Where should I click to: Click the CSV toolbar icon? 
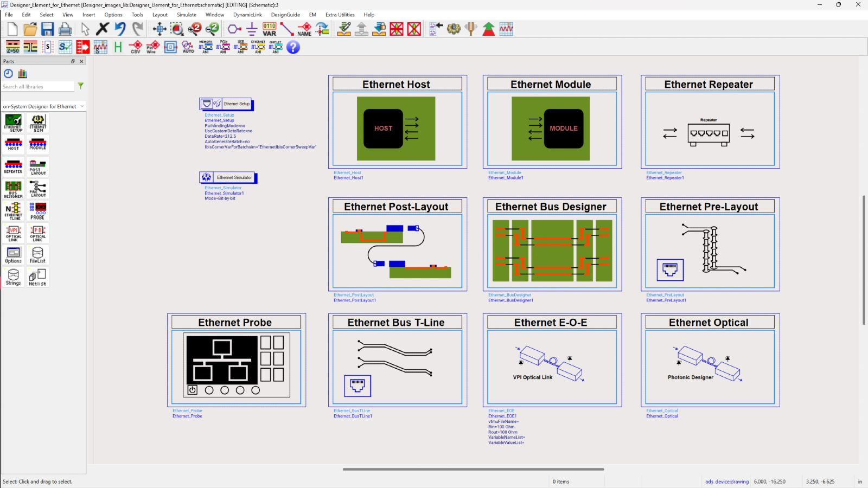[x=136, y=47]
